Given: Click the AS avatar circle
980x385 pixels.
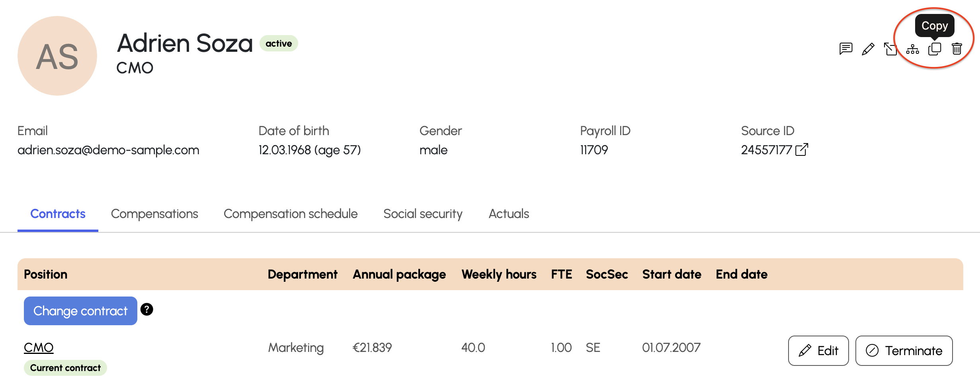Looking at the screenshot, I should tap(57, 56).
